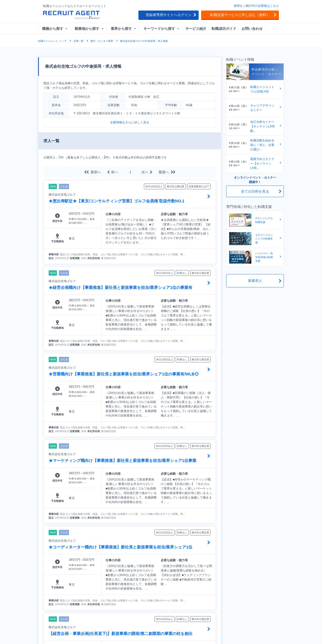Open キャリアデザインセミナー event
This screenshot has height=644, width=322.
(x=262, y=108)
